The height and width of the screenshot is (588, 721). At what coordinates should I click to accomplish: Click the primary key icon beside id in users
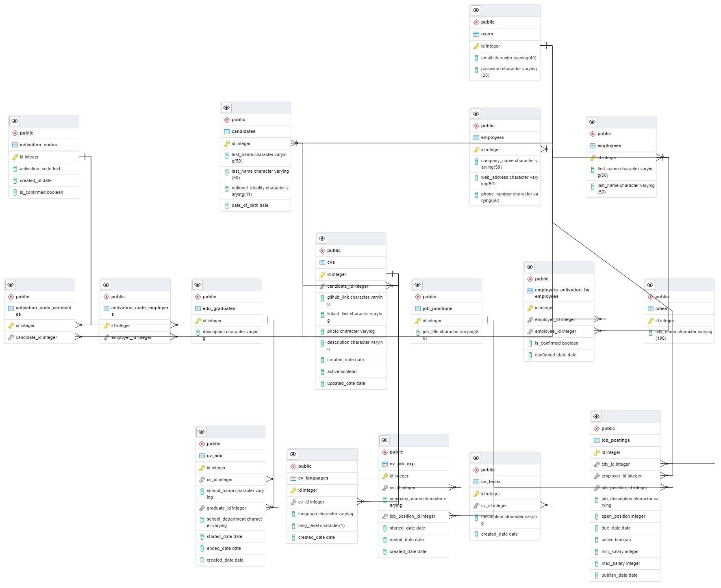tap(476, 46)
